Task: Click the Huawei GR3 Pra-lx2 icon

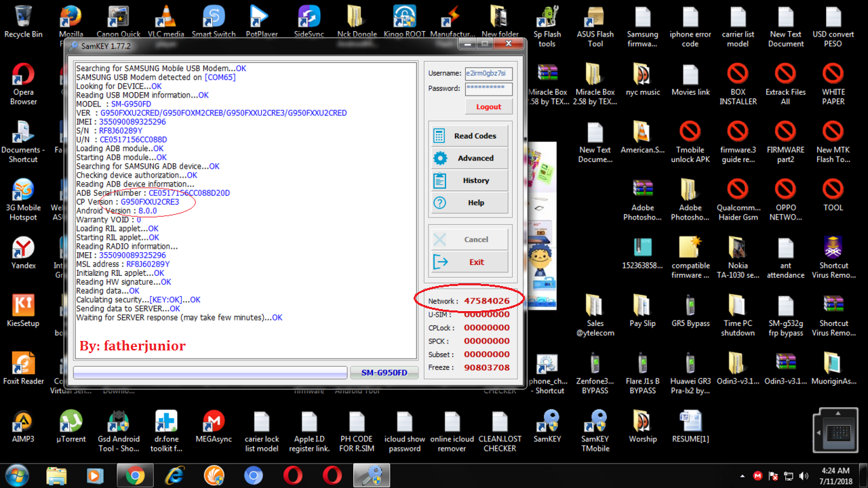Action: tap(690, 373)
